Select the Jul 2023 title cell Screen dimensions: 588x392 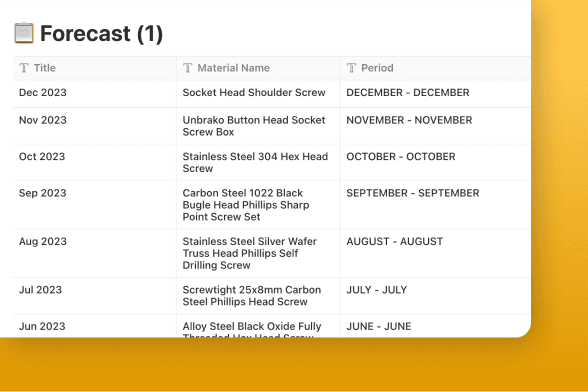coord(94,296)
